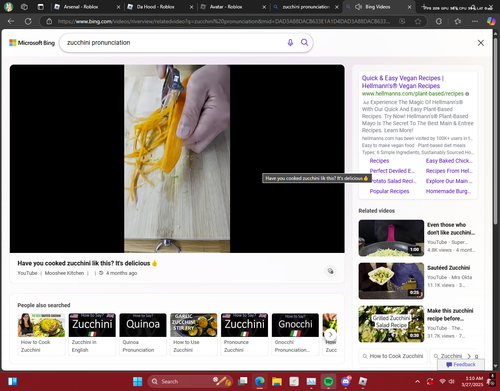
Task: Open the Perfect Deviled E... ad link
Action: tap(392, 171)
